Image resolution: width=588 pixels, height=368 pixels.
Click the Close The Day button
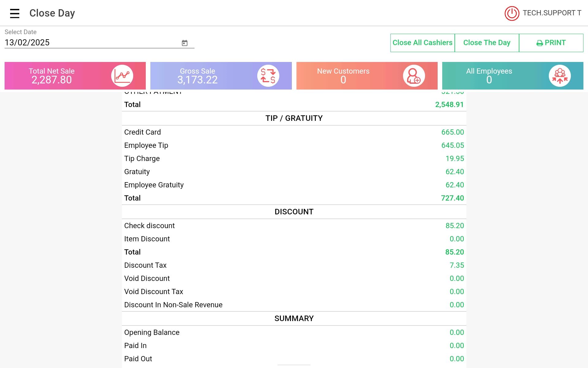[487, 43]
